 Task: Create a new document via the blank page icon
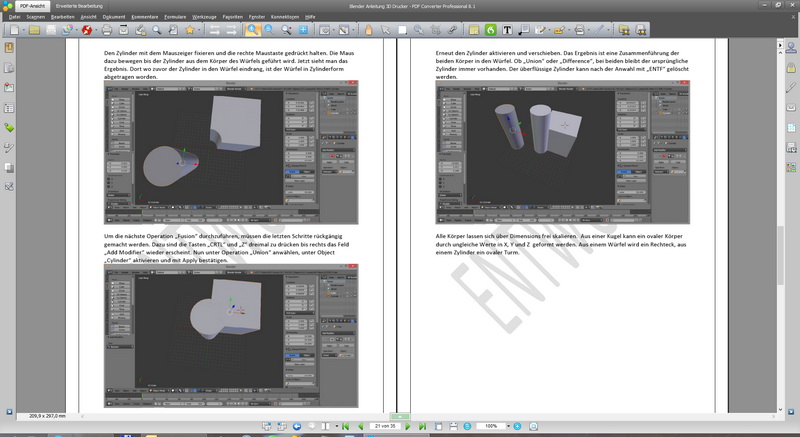click(x=14, y=30)
